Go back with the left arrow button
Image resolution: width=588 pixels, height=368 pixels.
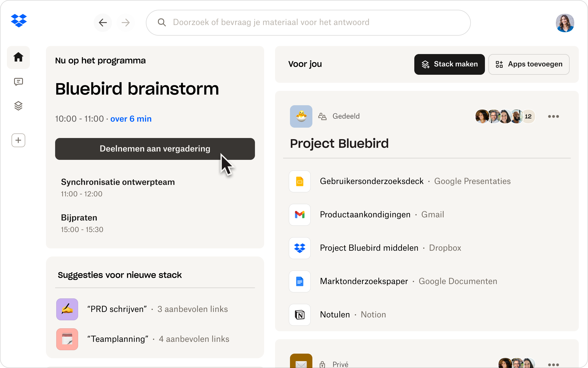pyautogui.click(x=103, y=22)
